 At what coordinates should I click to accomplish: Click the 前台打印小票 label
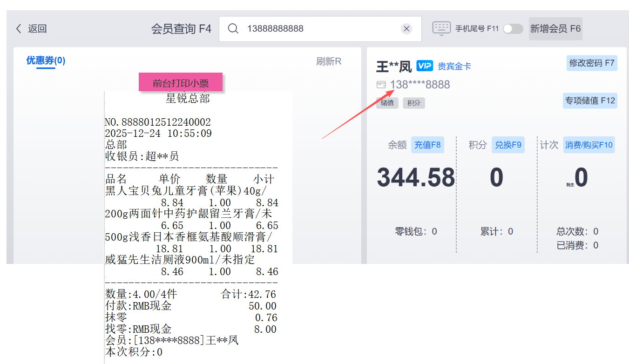click(x=181, y=83)
